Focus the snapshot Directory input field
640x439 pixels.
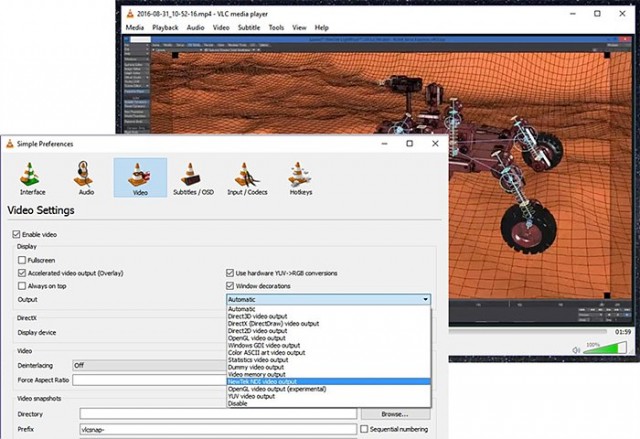point(218,414)
